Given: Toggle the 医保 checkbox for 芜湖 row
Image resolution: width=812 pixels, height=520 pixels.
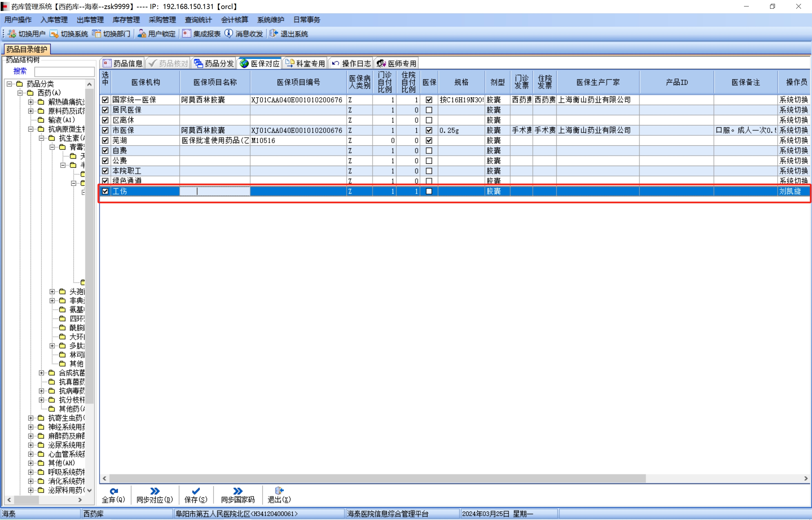Looking at the screenshot, I should tap(429, 141).
